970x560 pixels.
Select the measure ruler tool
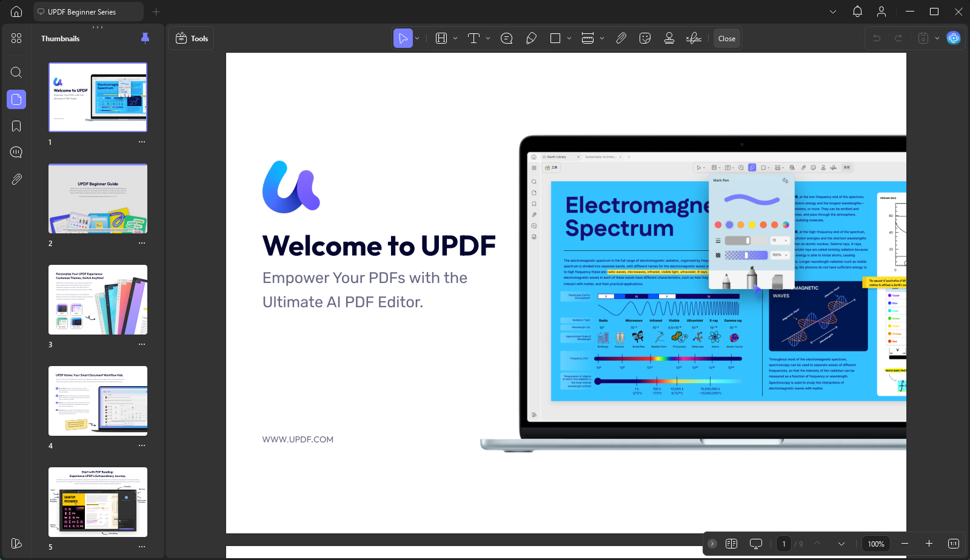click(x=587, y=38)
